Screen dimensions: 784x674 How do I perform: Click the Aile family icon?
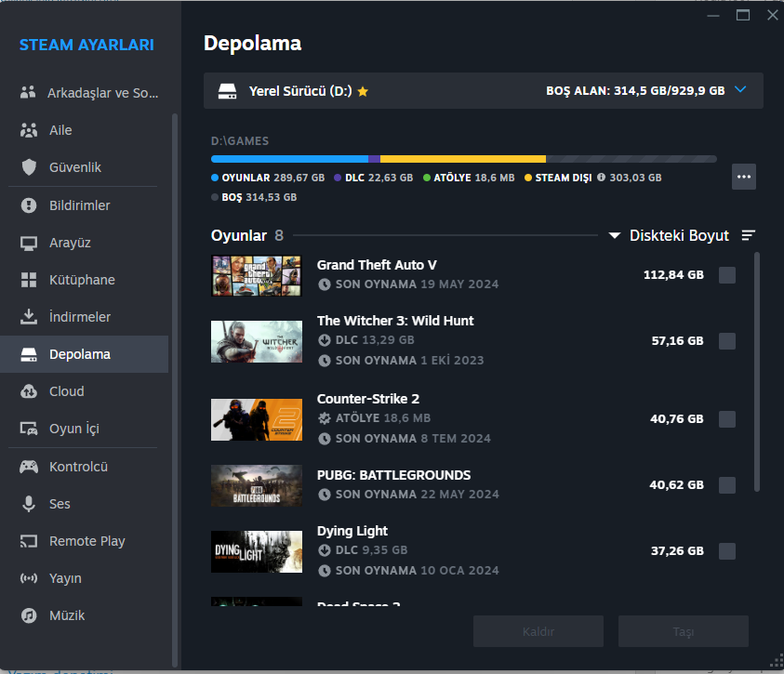pos(29,130)
